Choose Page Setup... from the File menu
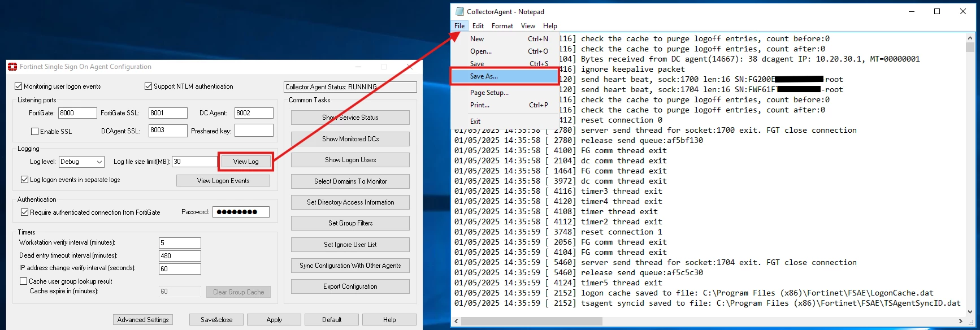Viewport: 980px width, 330px height. [505, 93]
